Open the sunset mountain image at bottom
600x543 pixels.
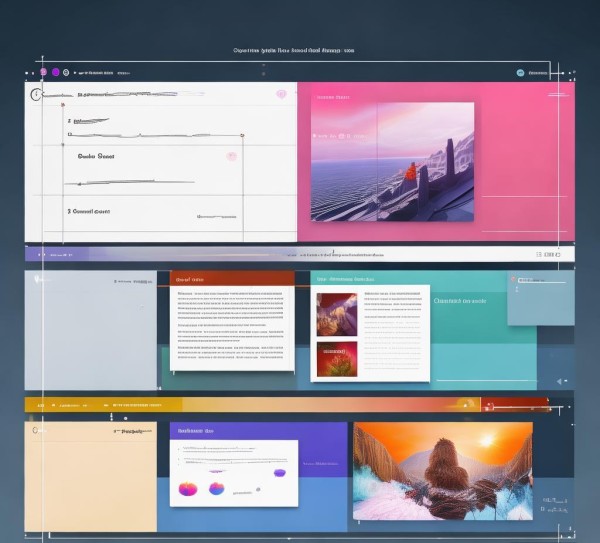pos(442,470)
